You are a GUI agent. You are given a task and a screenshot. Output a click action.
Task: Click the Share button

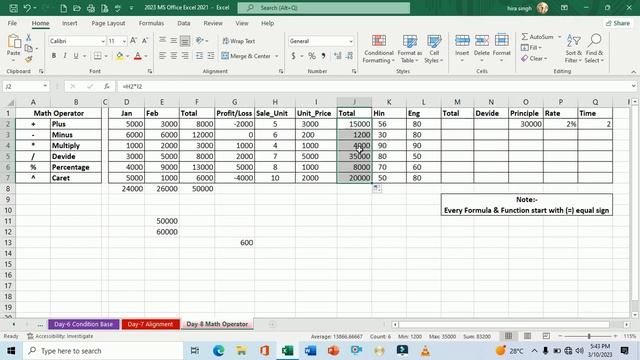(618, 23)
